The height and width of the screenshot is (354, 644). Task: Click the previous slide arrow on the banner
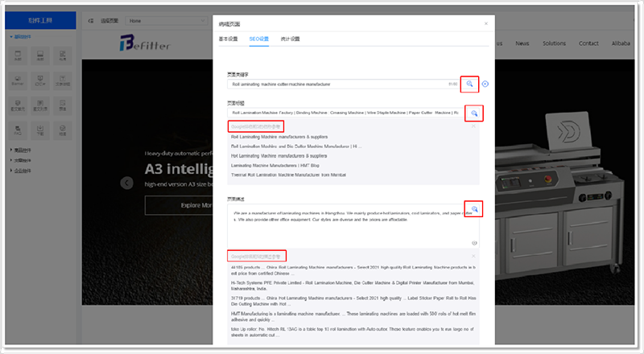point(127,183)
